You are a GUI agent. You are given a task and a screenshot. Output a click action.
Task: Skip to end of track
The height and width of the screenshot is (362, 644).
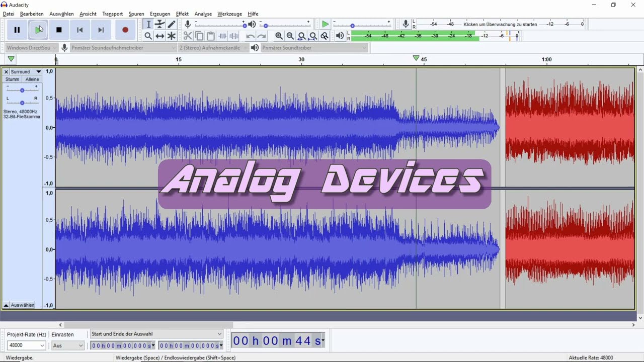[101, 30]
